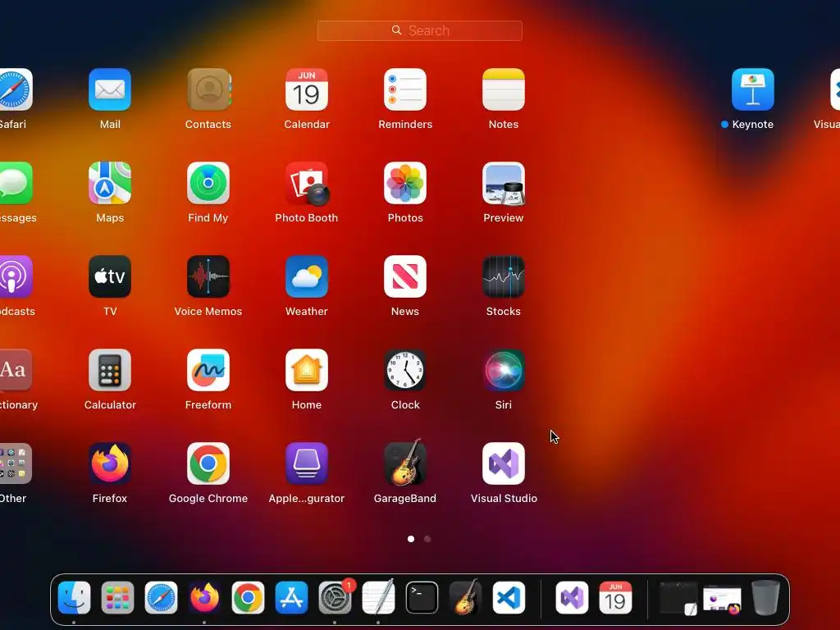Open the Trash in the Dock

coord(765,597)
